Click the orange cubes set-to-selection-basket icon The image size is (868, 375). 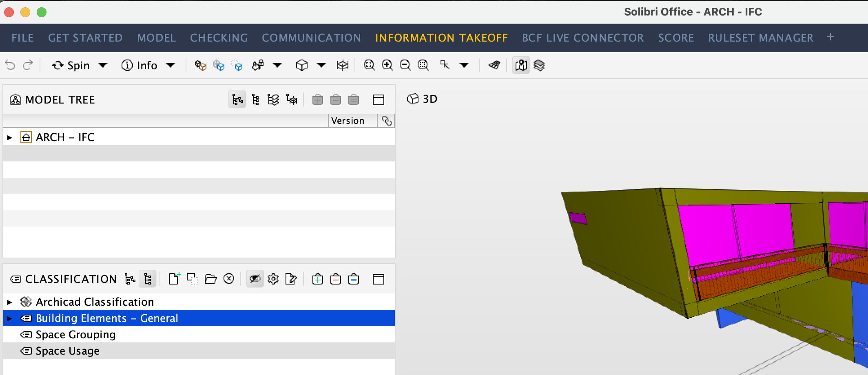click(200, 65)
